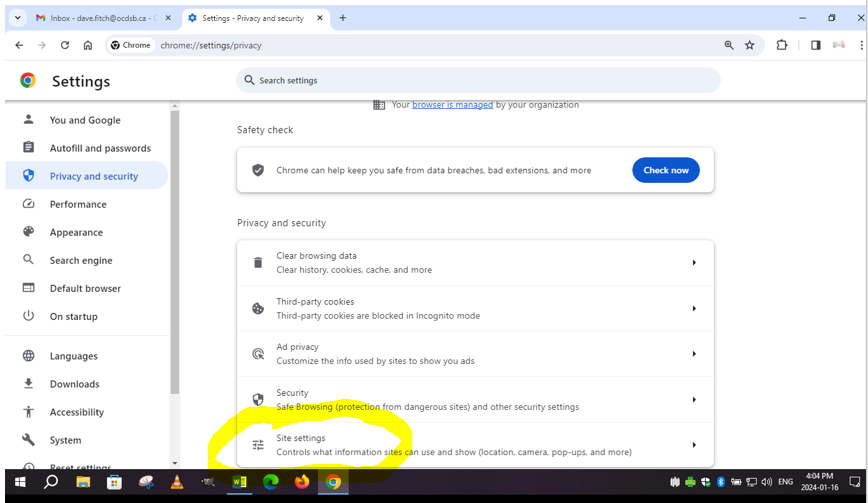Close the Settings tab

[x=319, y=18]
